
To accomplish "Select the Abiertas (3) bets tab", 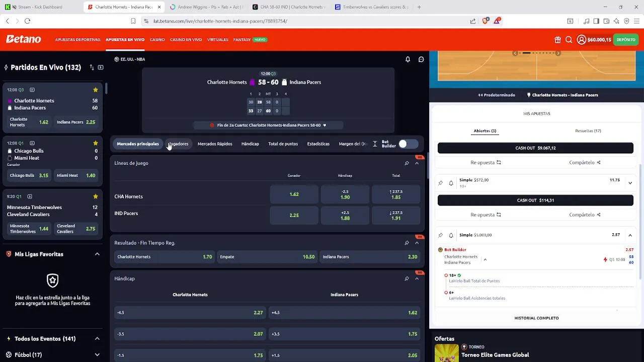I will [485, 131].
